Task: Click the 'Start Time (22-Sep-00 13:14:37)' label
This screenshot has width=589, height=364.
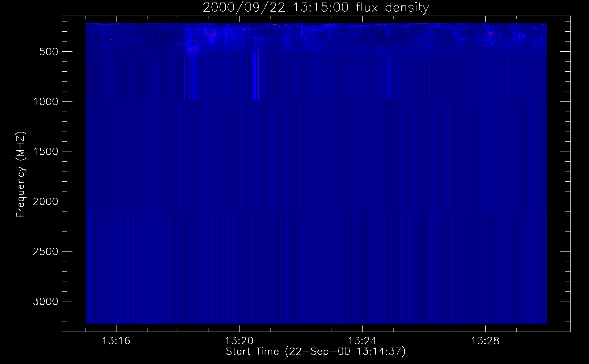Action: (316, 352)
